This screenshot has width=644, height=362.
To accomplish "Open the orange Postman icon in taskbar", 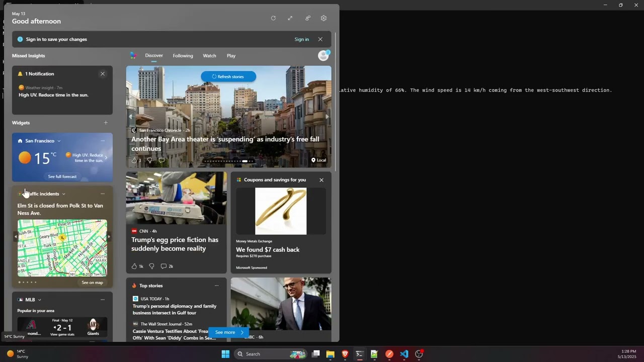I will coord(389,354).
